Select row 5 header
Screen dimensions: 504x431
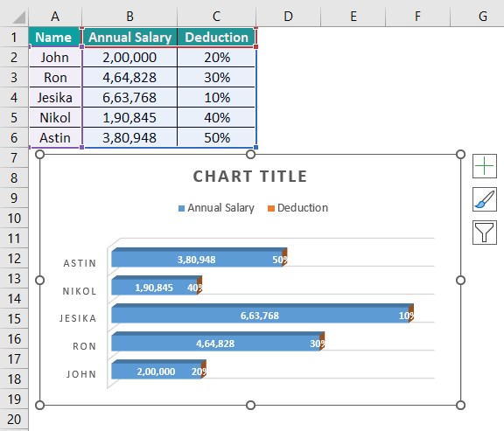pos(14,117)
